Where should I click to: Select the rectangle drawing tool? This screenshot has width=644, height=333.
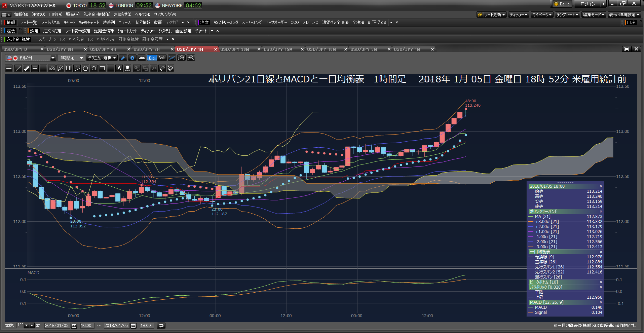102,68
